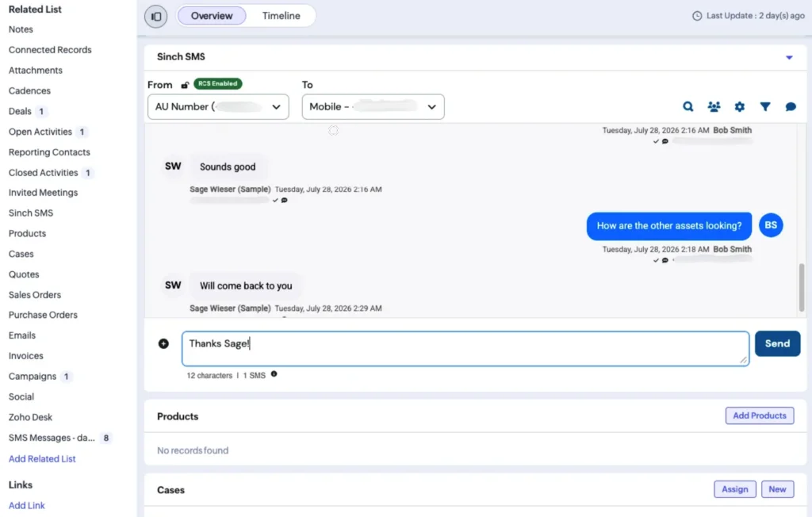The image size is (812, 517).
Task: Open the Sinch SMS settings gear
Action: pyautogui.click(x=740, y=107)
